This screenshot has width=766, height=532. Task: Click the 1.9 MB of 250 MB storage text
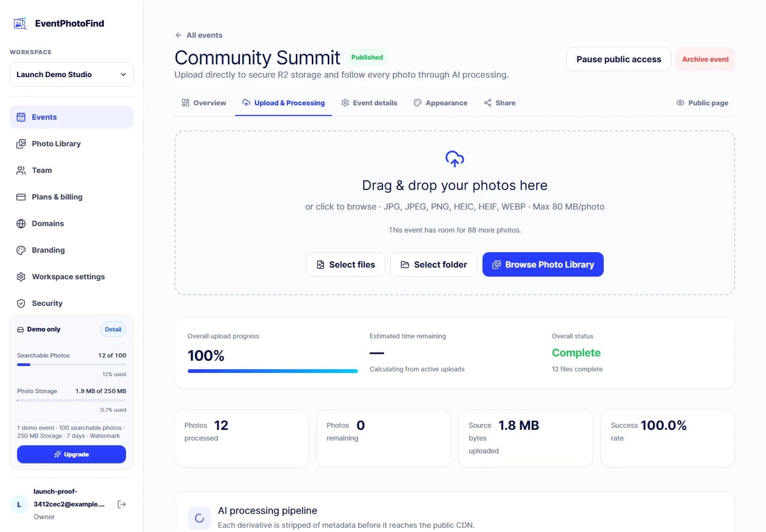(x=101, y=391)
